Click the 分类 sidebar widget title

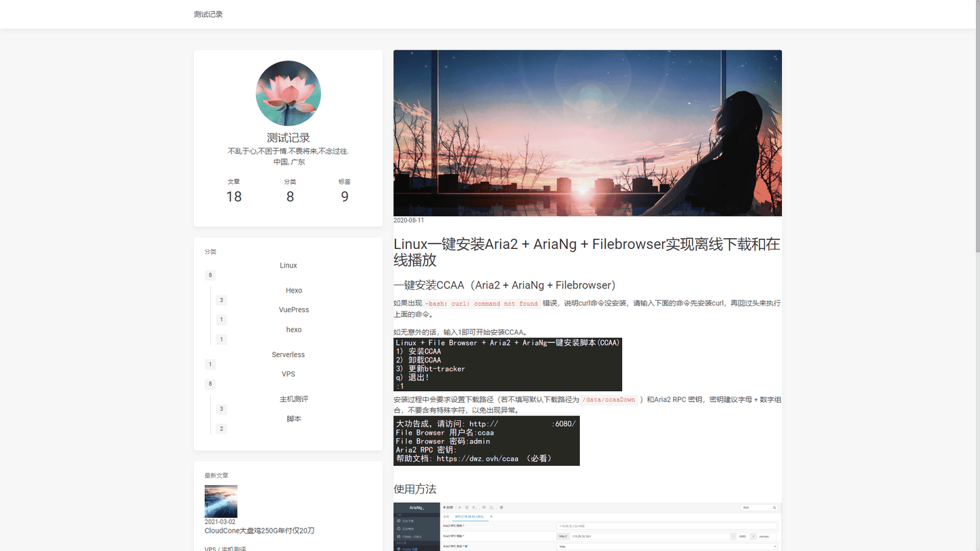(210, 252)
